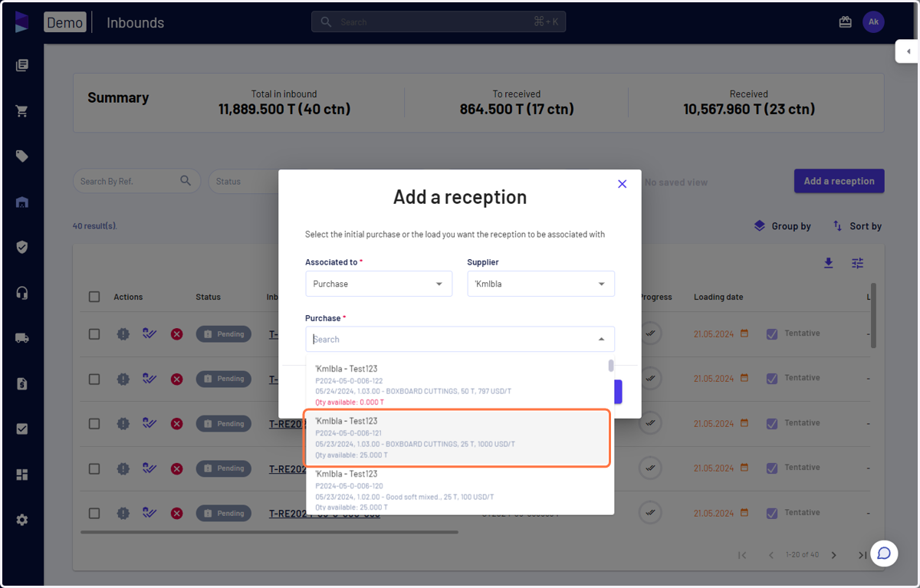Click the Loading date column header
Screen dimensions: 920x588
tap(718, 297)
